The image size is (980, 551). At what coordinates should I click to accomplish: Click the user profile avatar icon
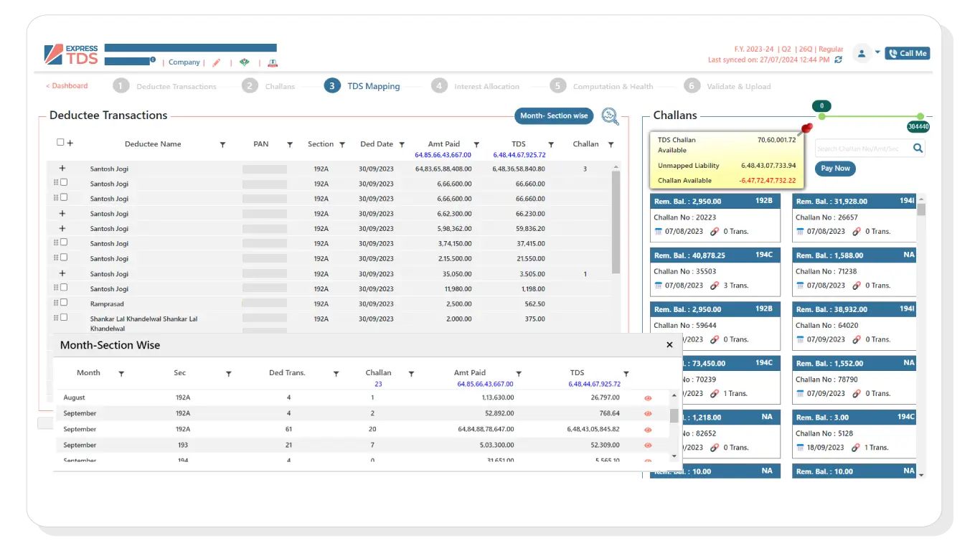pyautogui.click(x=862, y=53)
